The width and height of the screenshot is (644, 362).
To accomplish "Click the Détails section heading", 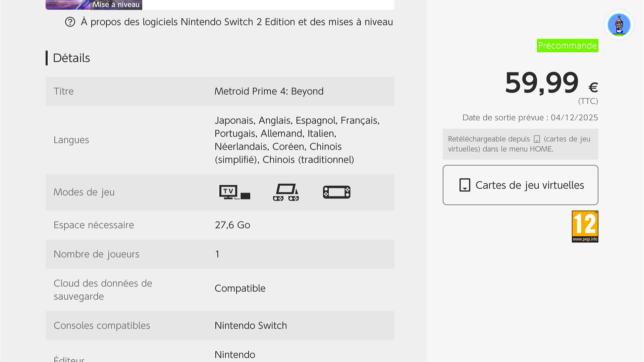I will (x=71, y=58).
